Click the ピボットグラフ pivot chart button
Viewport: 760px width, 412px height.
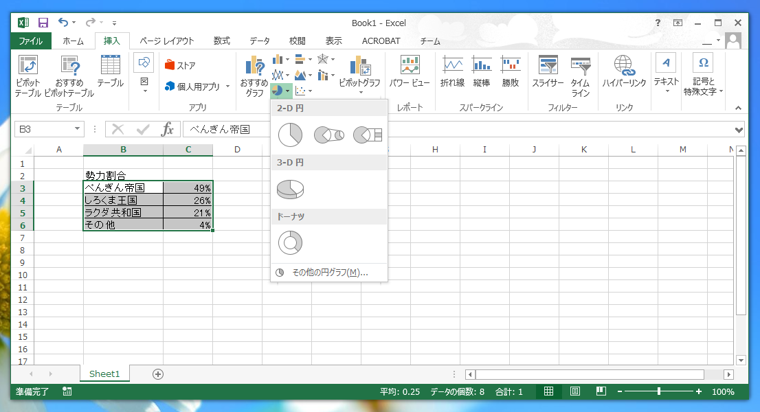click(x=360, y=75)
